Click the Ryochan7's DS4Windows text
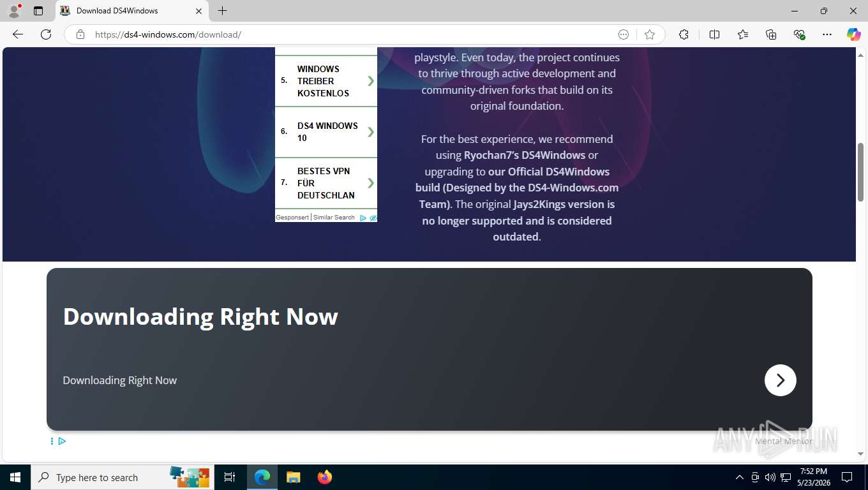This screenshot has height=490, width=868. point(525,155)
